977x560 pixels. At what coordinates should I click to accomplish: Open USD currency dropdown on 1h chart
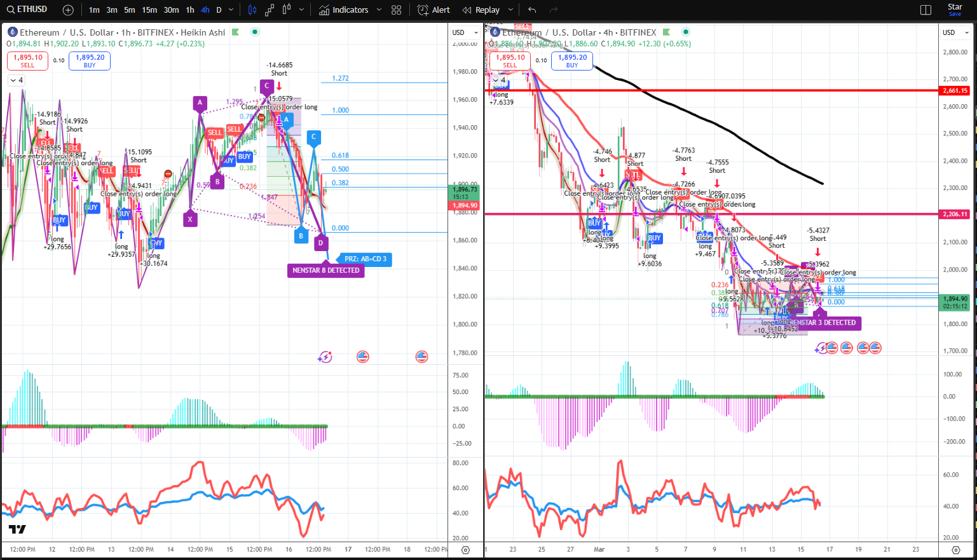465,32
